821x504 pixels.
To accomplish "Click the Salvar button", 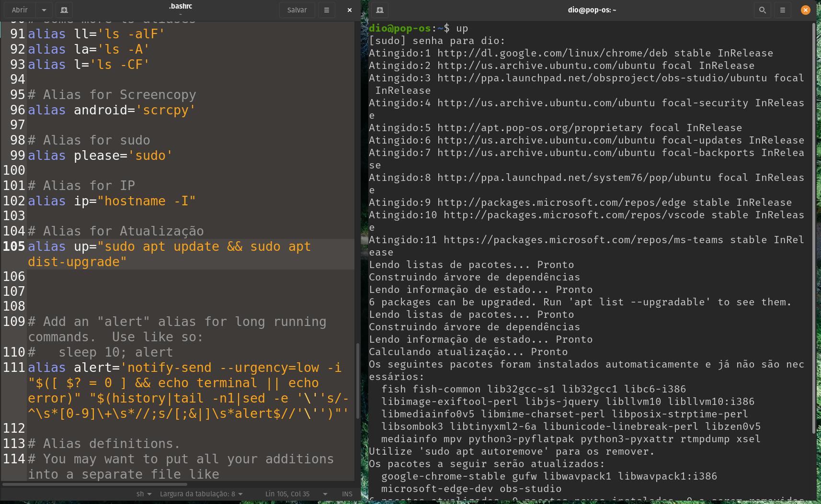I will pos(297,10).
